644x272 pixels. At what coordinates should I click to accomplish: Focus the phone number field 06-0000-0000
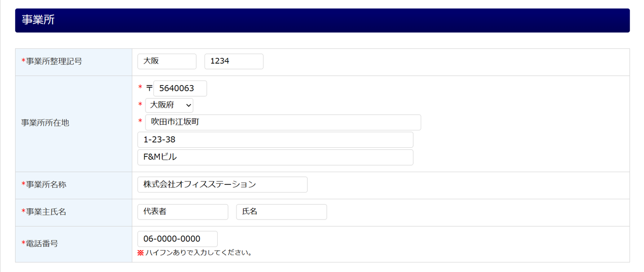pos(177,239)
